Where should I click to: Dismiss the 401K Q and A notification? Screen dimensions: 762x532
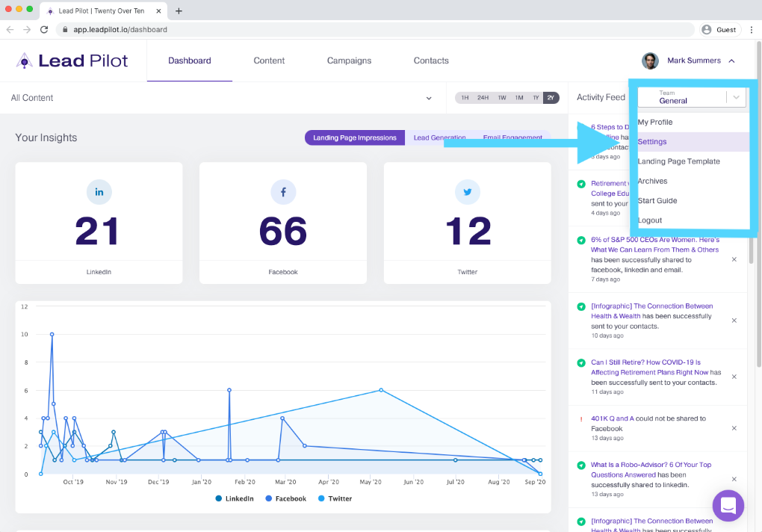click(734, 429)
